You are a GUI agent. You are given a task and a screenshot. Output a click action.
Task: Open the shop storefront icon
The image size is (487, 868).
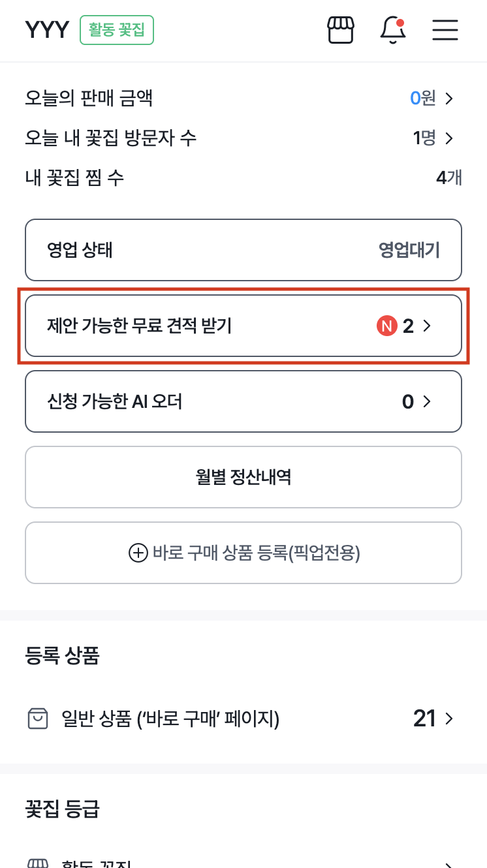[x=340, y=30]
